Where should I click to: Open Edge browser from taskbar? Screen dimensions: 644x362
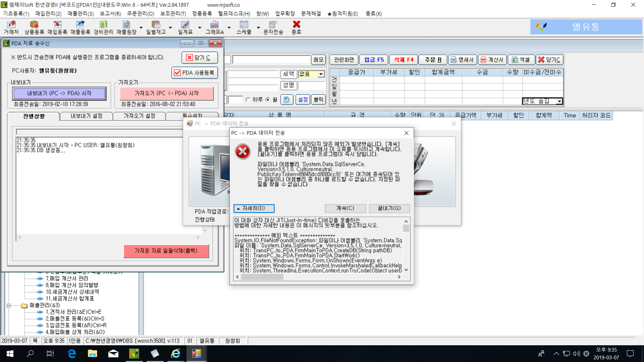[x=72, y=354]
